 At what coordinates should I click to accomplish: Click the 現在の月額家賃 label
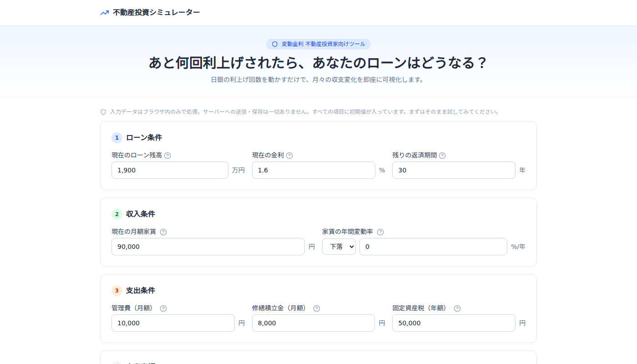134,232
